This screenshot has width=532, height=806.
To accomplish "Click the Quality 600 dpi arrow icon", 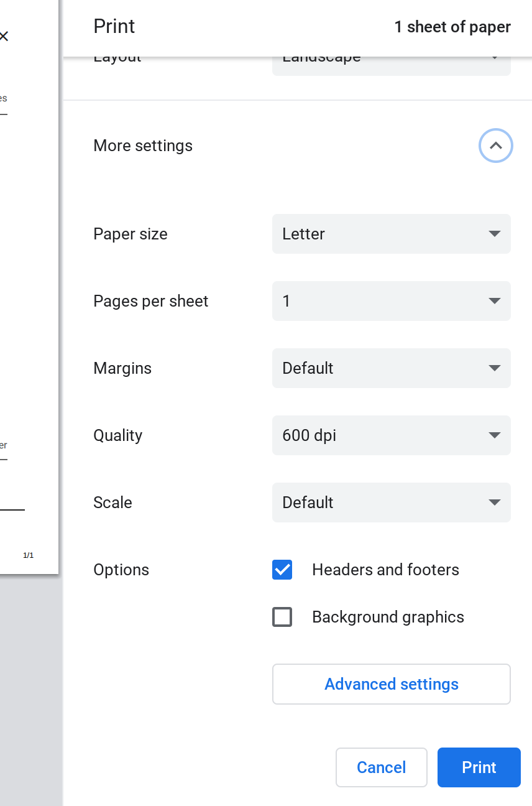I will click(494, 435).
